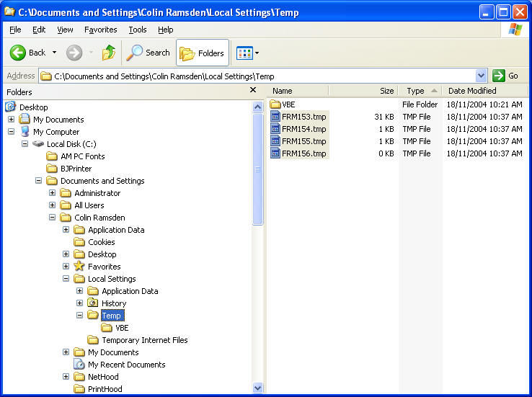Select the Favorites star icon in tree
532x397 pixels.
click(x=79, y=266)
